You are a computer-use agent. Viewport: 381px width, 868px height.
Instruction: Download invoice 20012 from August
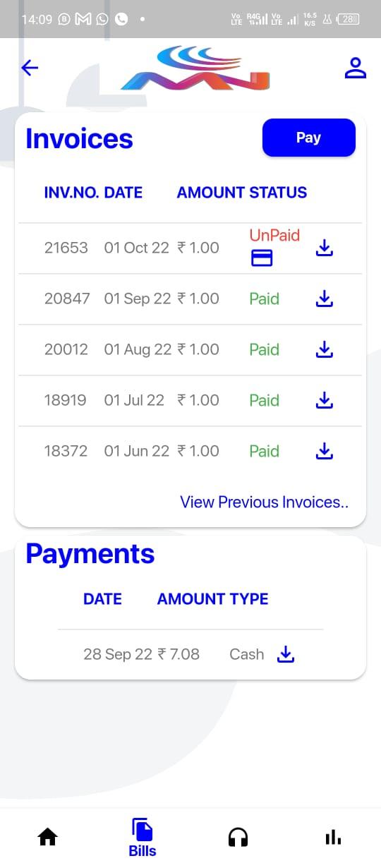point(324,349)
